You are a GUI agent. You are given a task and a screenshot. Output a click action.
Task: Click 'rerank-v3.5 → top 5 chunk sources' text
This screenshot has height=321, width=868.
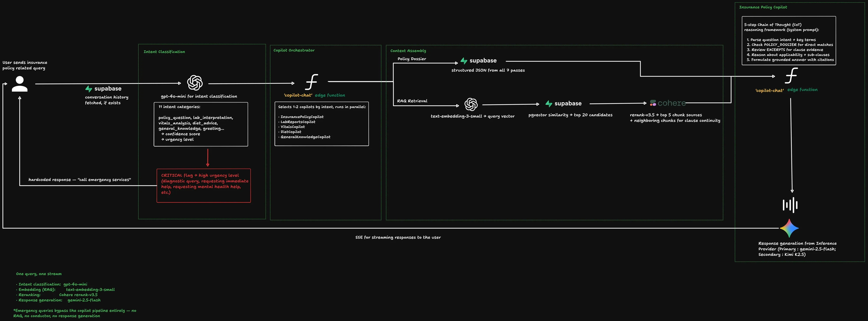coord(666,115)
